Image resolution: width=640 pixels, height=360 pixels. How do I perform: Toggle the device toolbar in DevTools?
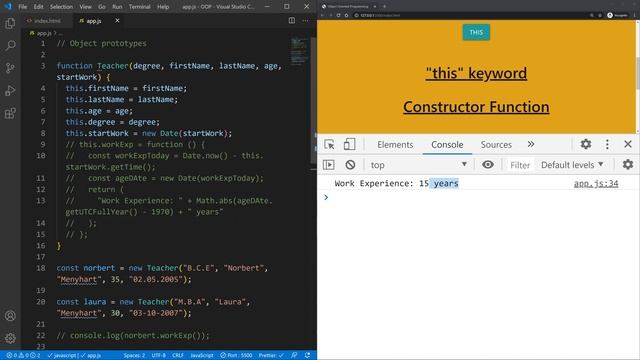[349, 144]
